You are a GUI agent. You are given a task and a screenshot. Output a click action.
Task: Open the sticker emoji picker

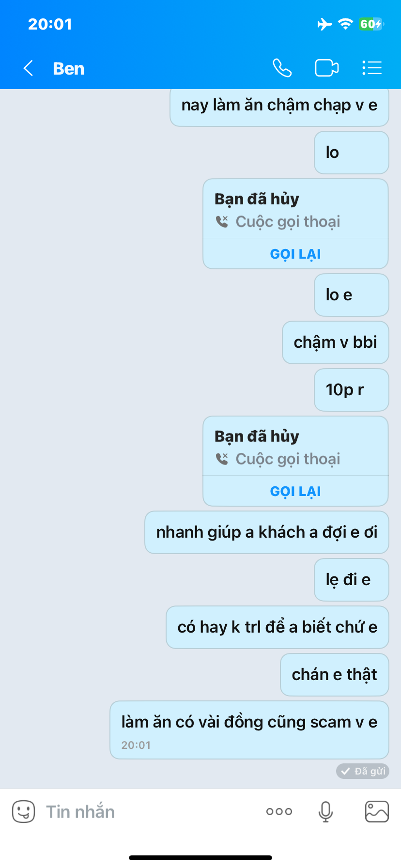click(23, 811)
